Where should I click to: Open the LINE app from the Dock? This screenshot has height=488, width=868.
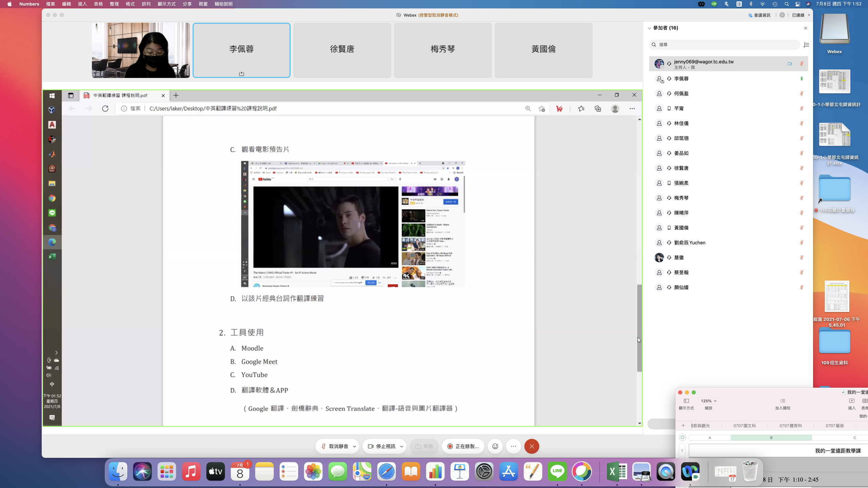[557, 471]
